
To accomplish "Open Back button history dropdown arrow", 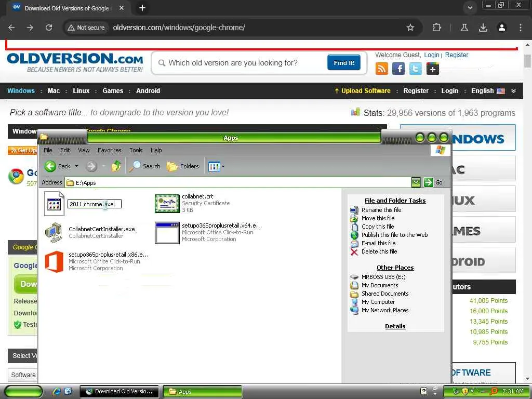I will point(77,166).
